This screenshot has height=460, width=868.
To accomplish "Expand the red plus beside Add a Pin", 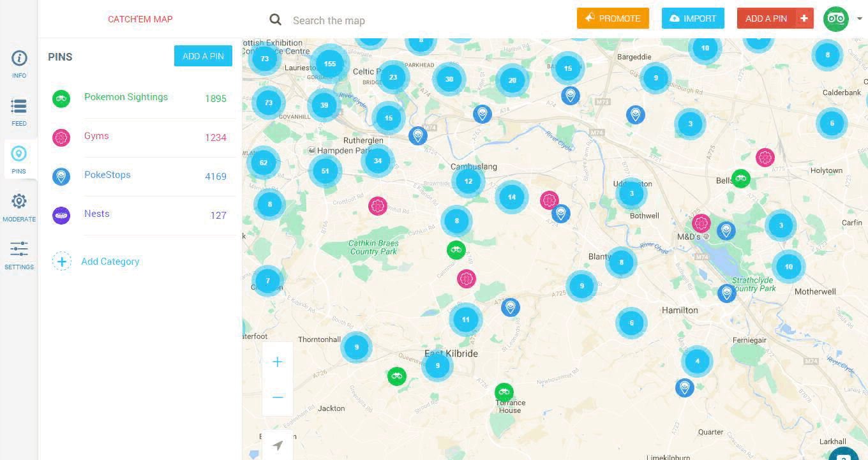I will click(804, 19).
